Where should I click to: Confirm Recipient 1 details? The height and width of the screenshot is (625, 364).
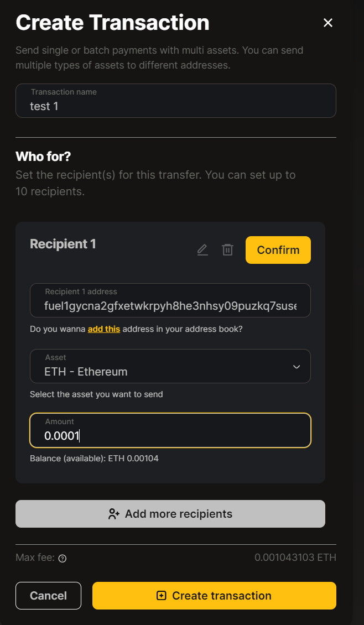click(x=278, y=250)
